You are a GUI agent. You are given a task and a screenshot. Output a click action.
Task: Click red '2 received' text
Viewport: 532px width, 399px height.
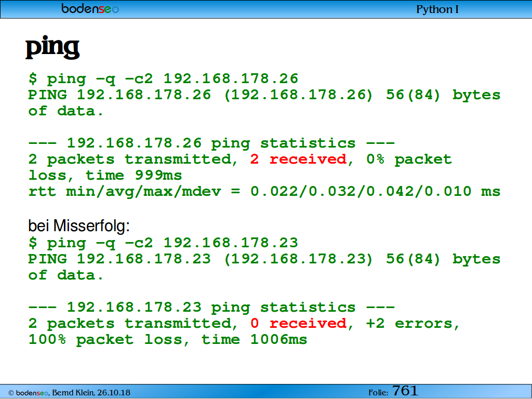click(x=299, y=159)
